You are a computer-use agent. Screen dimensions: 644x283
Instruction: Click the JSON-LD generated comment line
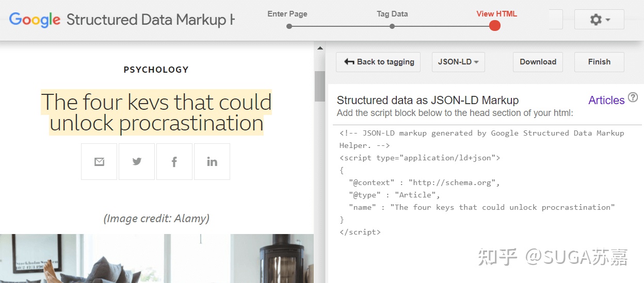coord(481,139)
